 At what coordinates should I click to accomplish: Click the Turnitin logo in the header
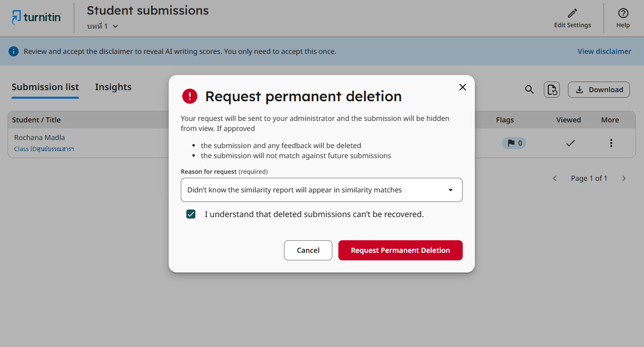pos(36,17)
